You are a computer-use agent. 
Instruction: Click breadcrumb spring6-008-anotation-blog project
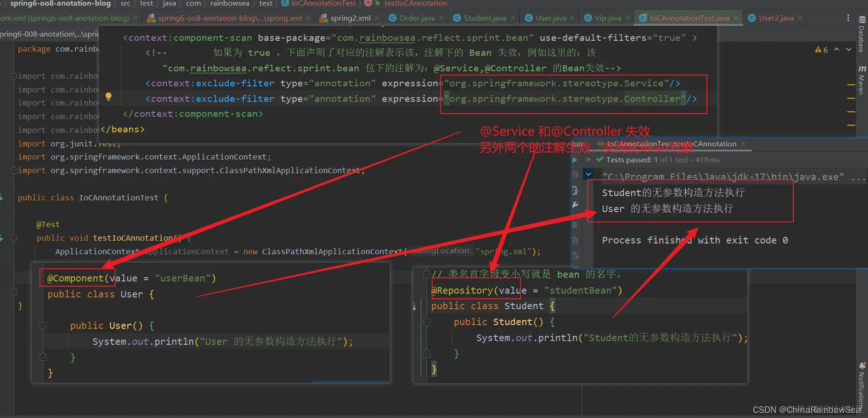point(60,3)
